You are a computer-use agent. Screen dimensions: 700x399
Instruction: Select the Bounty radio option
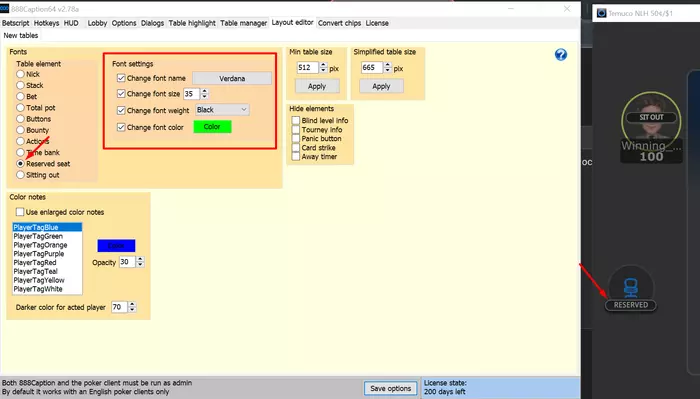pos(20,130)
